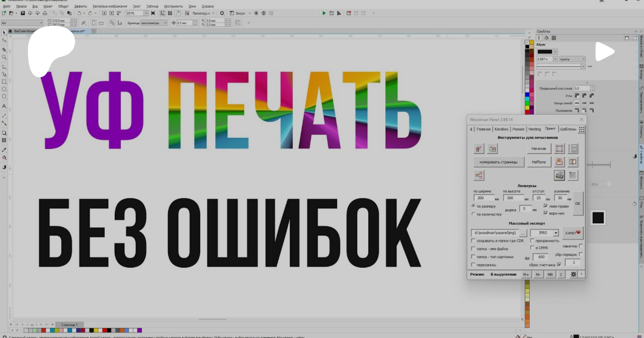
Task: Click the Undo arrow icon
Action: pyautogui.click(x=79, y=13)
